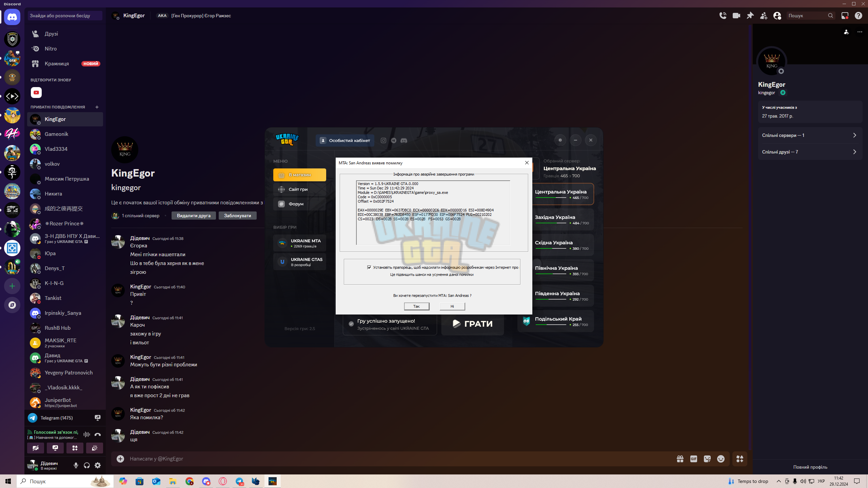The width and height of the screenshot is (868, 488).
Task: Open launcher Instagram icon
Action: [383, 140]
